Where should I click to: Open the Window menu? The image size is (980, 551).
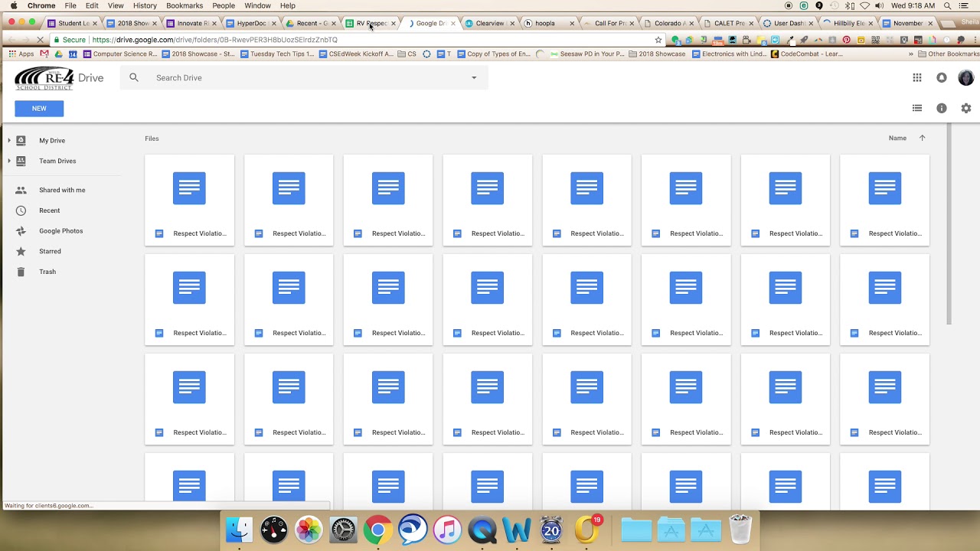pyautogui.click(x=257, y=5)
